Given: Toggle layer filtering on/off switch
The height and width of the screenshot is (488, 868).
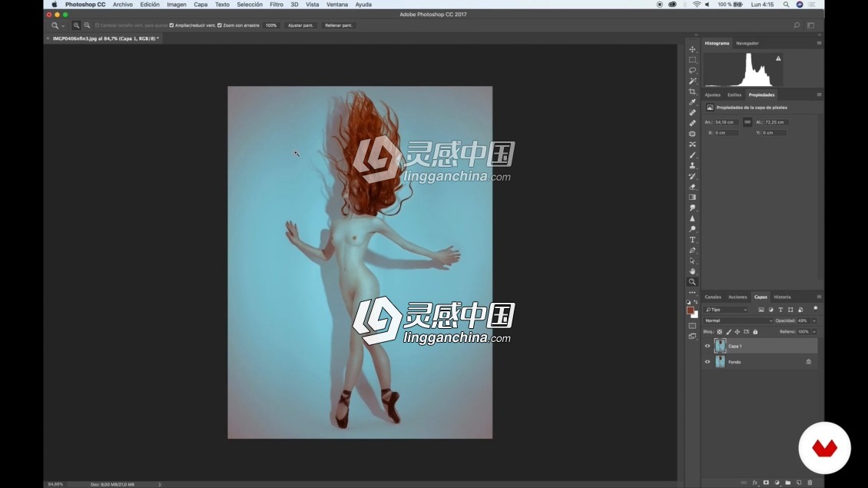Looking at the screenshot, I should pos(816,308).
